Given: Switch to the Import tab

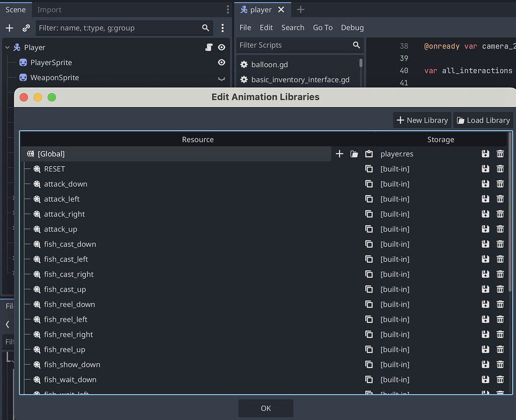Looking at the screenshot, I should (x=49, y=9).
